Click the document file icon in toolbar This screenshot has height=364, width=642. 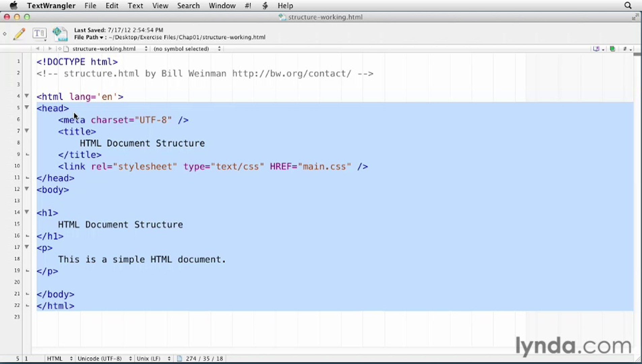tap(60, 34)
